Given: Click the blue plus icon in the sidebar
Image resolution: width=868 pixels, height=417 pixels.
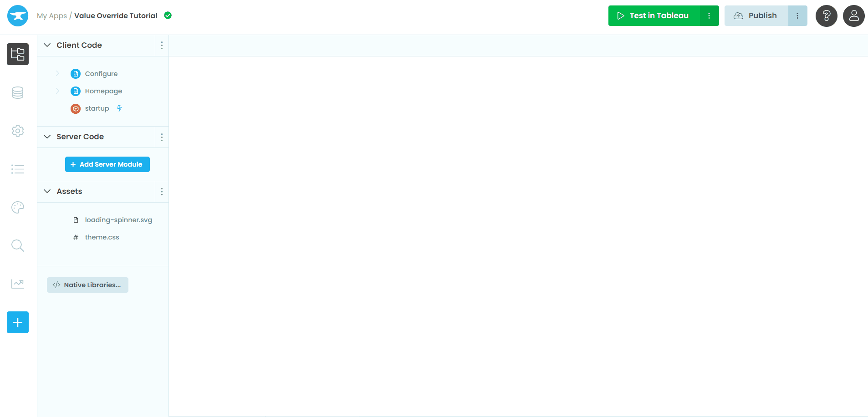Looking at the screenshot, I should point(17,322).
